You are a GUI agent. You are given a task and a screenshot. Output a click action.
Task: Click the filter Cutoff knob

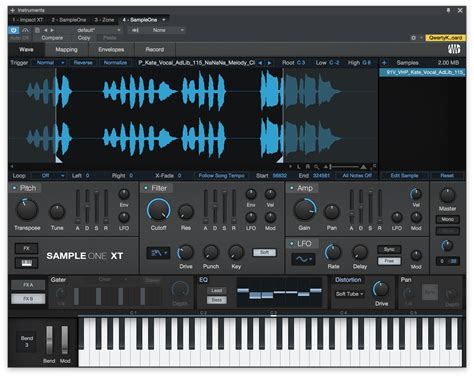158,210
